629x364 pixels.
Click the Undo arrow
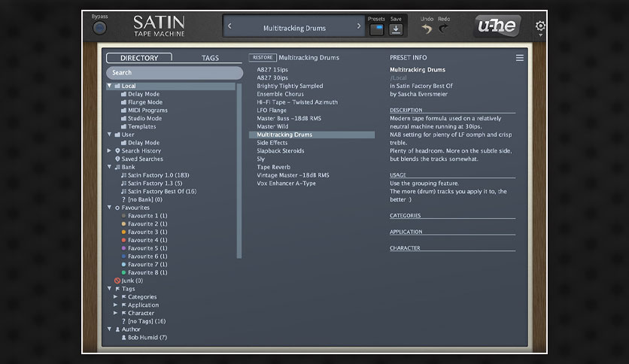click(x=427, y=29)
